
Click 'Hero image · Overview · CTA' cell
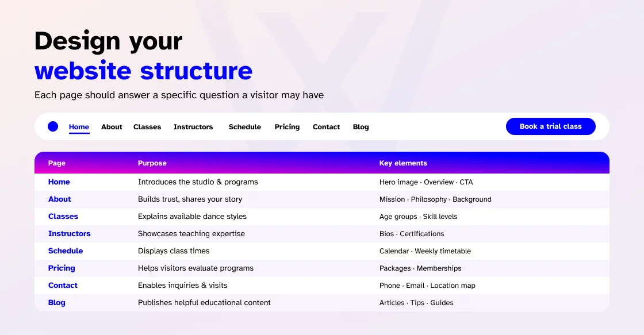tap(426, 182)
